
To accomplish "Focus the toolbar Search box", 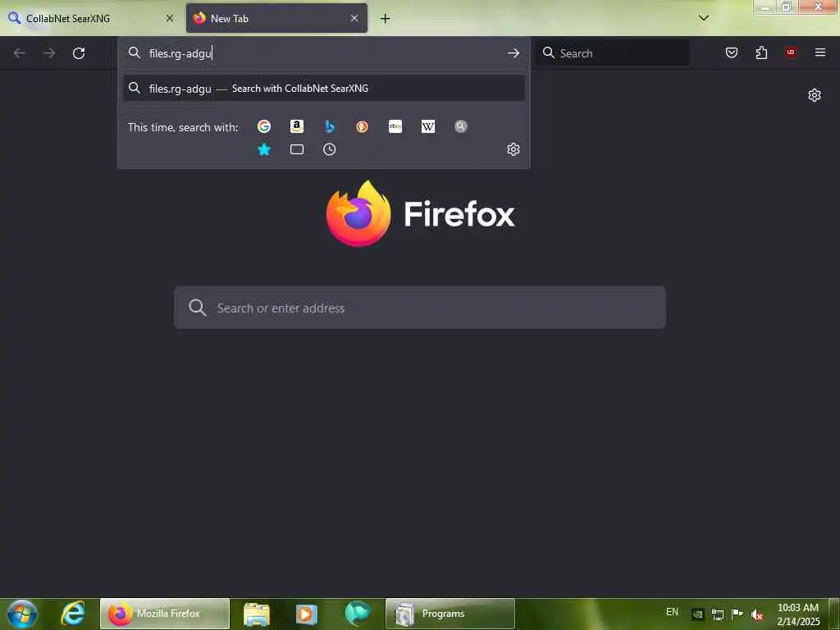I will tap(613, 53).
